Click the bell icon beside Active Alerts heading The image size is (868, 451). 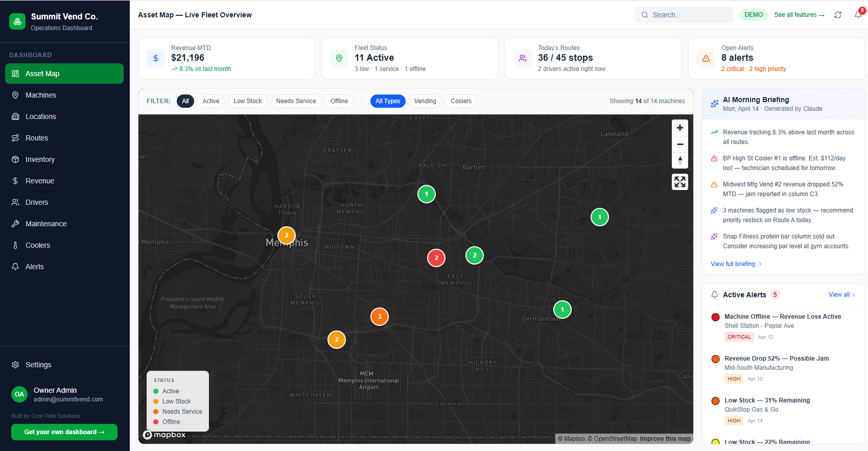pyautogui.click(x=715, y=295)
